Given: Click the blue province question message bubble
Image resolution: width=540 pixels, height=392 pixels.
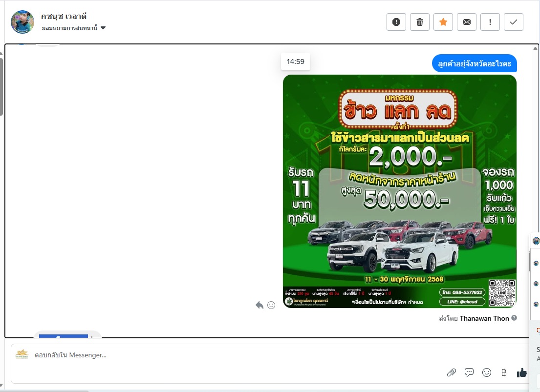Looking at the screenshot, I should click(474, 63).
